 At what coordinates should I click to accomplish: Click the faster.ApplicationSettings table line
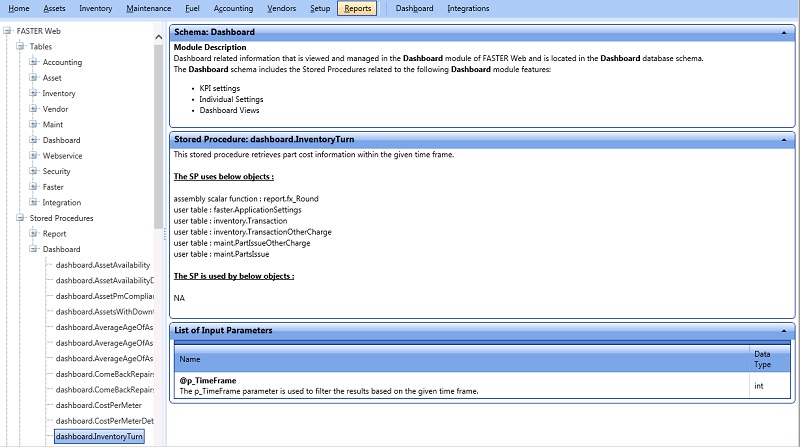point(237,210)
